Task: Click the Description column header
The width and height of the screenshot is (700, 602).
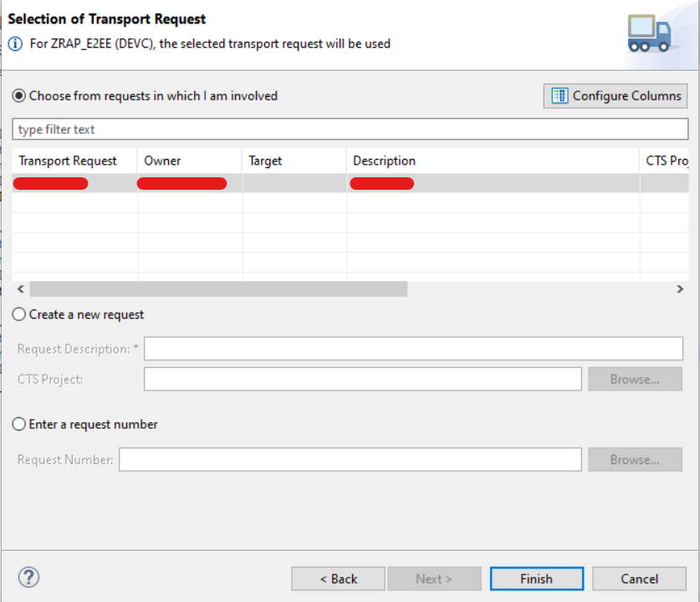Action: pyautogui.click(x=384, y=161)
